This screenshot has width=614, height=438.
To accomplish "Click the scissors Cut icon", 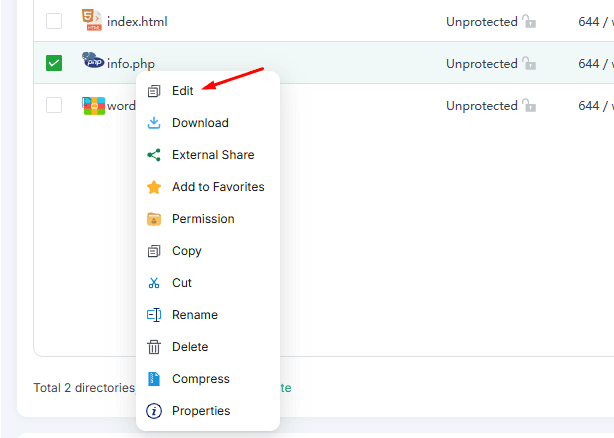I will pos(154,283).
